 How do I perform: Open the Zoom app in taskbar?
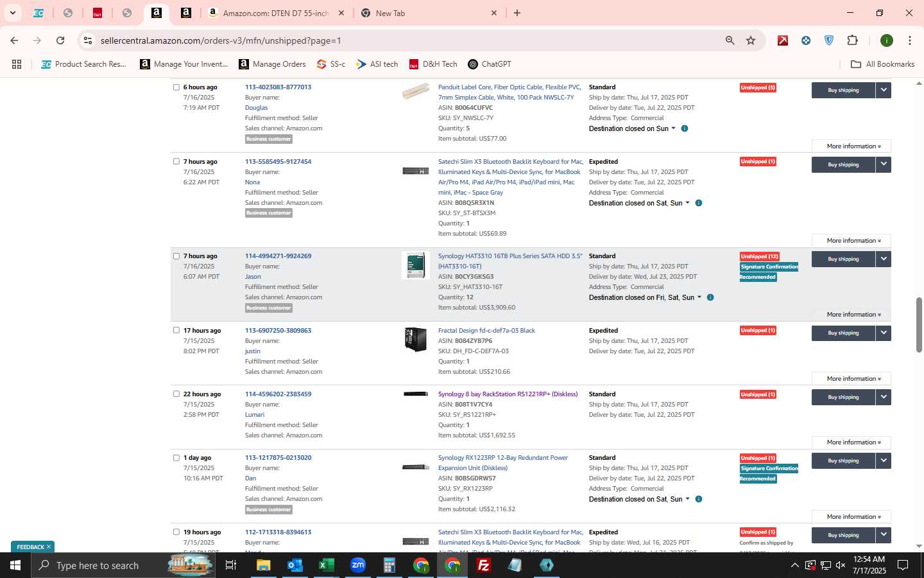358,565
